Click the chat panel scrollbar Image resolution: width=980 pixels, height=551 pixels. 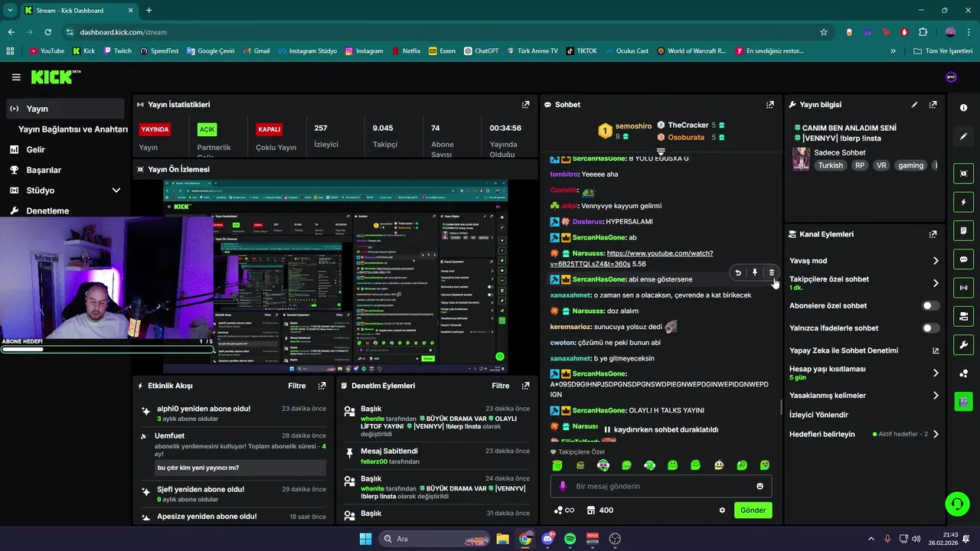(781, 406)
